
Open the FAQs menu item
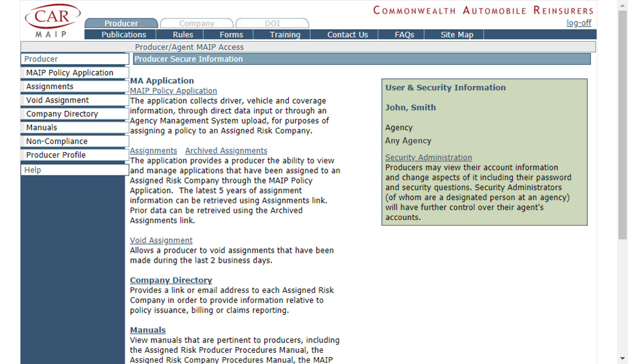click(x=404, y=35)
